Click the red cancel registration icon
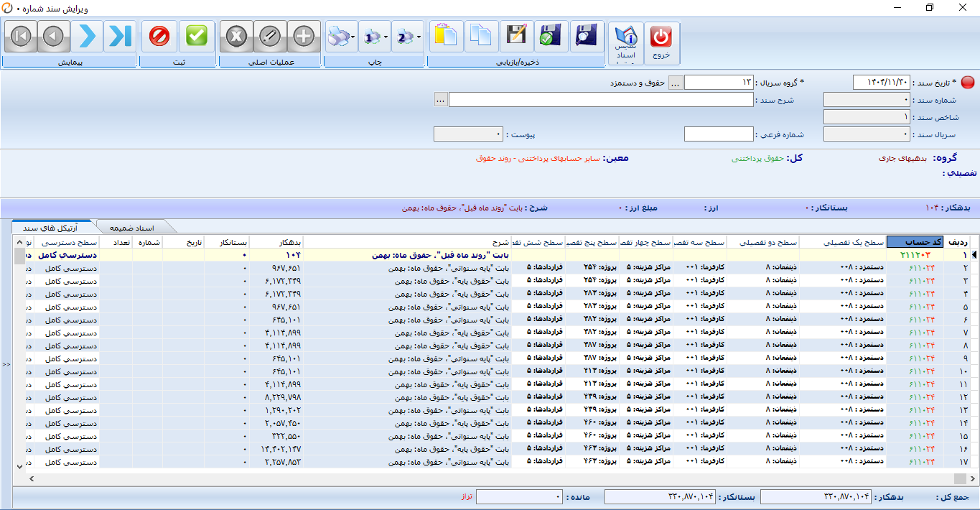 tap(159, 36)
